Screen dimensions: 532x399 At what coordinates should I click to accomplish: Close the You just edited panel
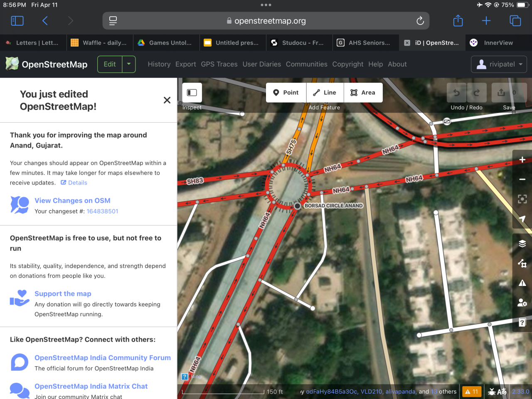click(167, 100)
